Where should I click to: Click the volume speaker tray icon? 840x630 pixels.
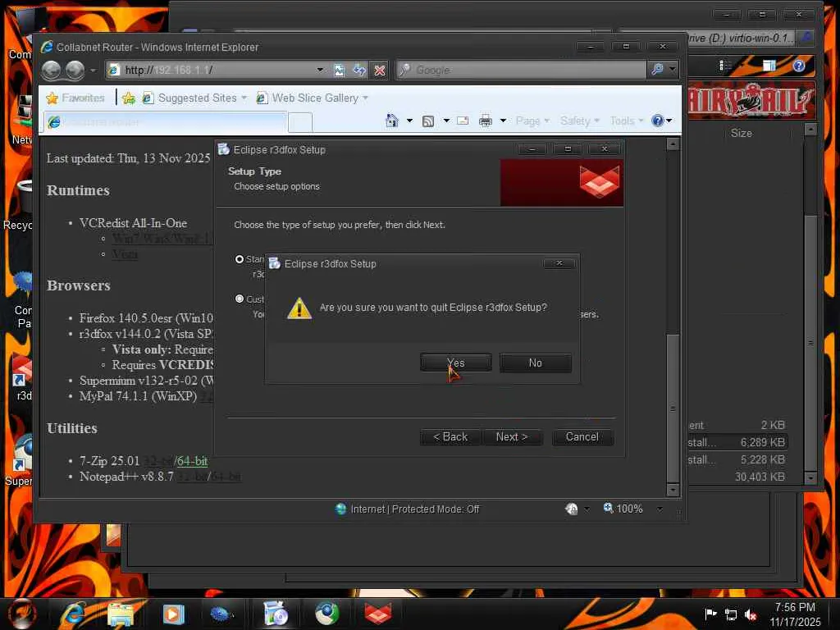tap(751, 614)
